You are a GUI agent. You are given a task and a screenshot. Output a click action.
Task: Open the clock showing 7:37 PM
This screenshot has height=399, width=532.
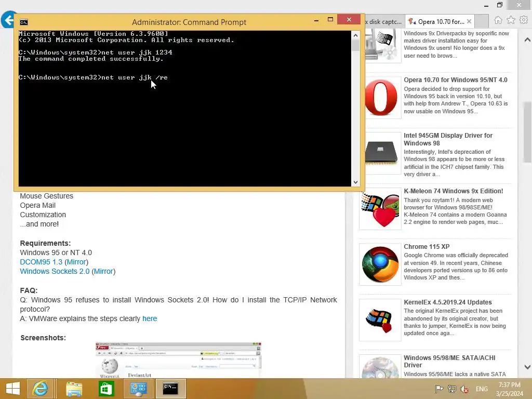pyautogui.click(x=509, y=389)
